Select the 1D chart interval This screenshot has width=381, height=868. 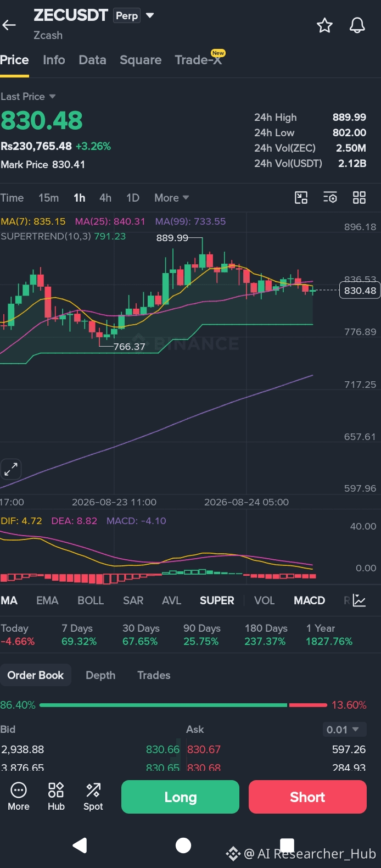(x=133, y=198)
